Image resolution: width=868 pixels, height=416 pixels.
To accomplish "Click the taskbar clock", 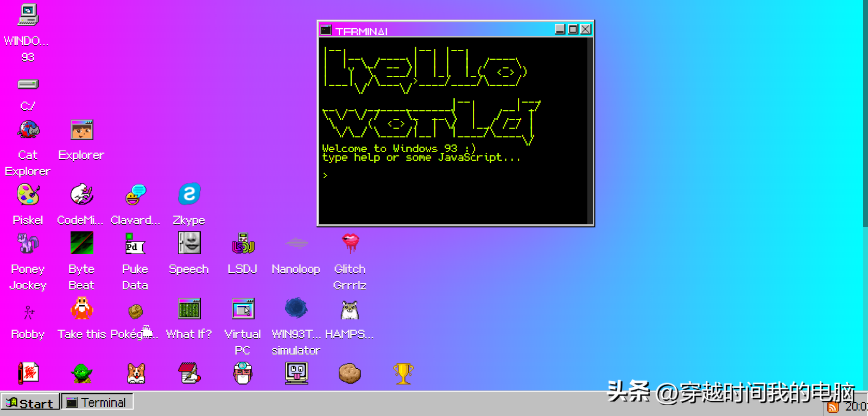I will pos(856,407).
